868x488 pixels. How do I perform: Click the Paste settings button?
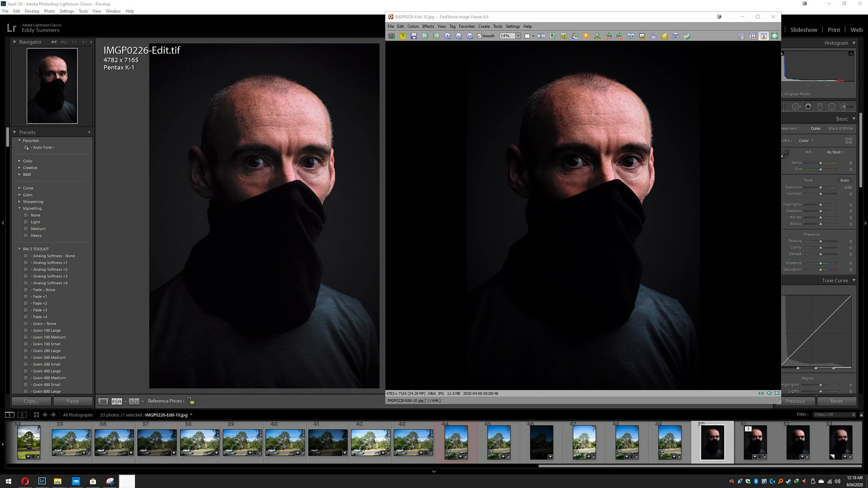(x=73, y=401)
